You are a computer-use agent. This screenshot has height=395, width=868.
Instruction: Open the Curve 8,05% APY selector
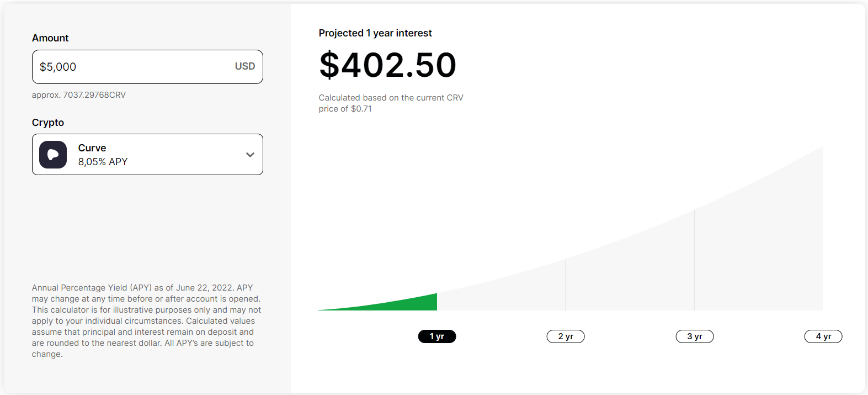coord(147,155)
